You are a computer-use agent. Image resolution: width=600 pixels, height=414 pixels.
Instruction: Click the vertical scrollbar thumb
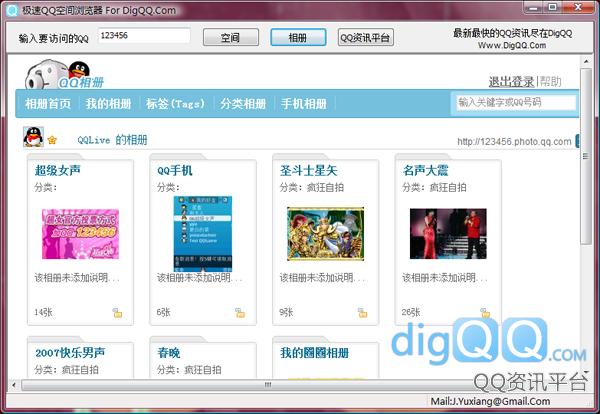[x=586, y=156]
